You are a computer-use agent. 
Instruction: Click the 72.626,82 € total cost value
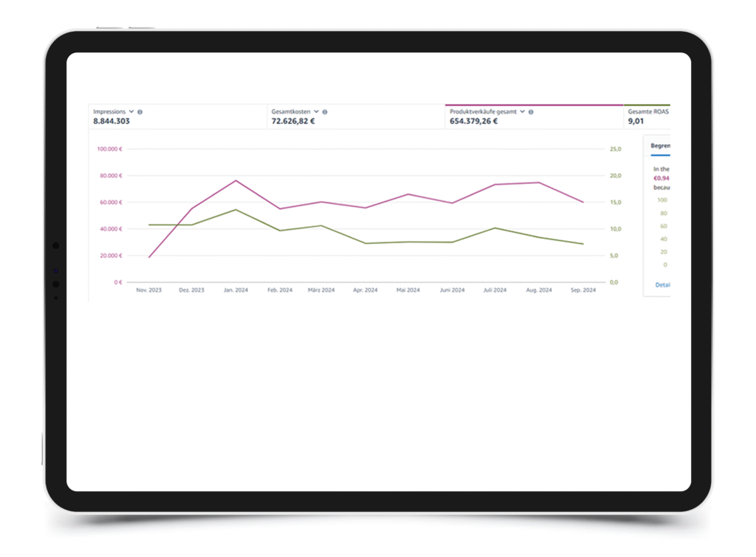tap(293, 121)
